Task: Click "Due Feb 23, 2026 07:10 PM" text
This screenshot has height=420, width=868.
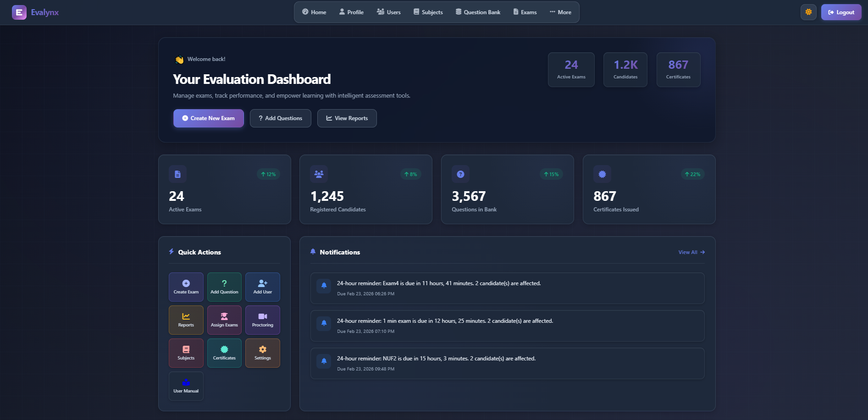Action: (x=365, y=332)
